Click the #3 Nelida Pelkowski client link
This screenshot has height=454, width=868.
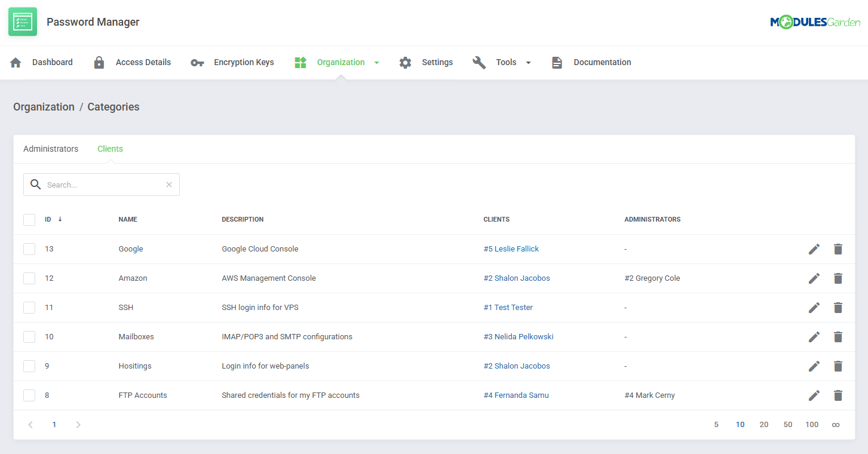tap(518, 337)
